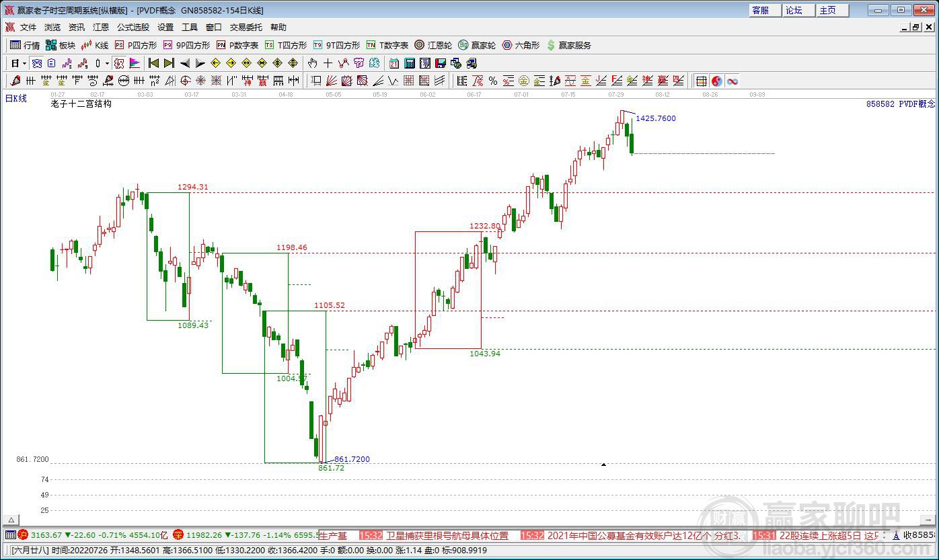Image resolution: width=939 pixels, height=560 pixels.
Task: Click news ticker 卫星捕获里根号航母具体位置
Action: 447,536
